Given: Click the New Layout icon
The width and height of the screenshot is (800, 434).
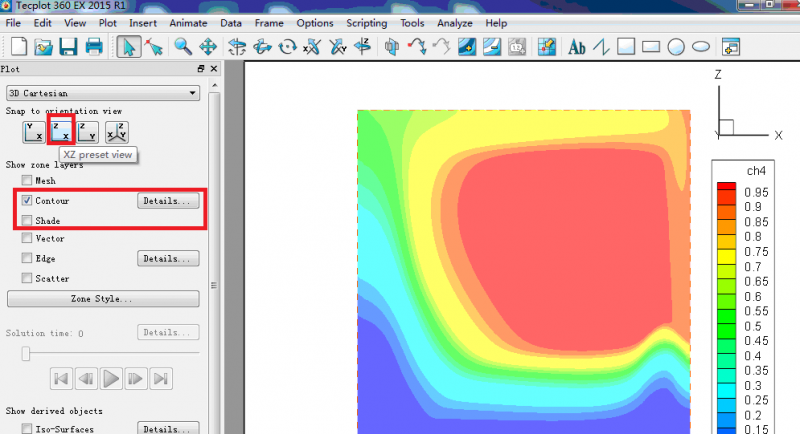Looking at the screenshot, I should (19, 47).
